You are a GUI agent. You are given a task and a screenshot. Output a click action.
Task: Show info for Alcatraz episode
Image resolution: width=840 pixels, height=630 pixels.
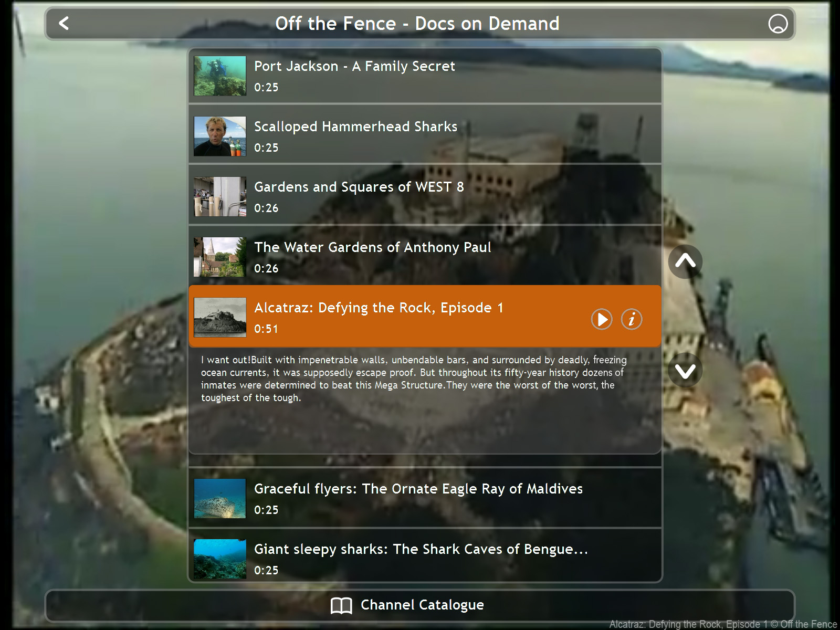pyautogui.click(x=632, y=319)
